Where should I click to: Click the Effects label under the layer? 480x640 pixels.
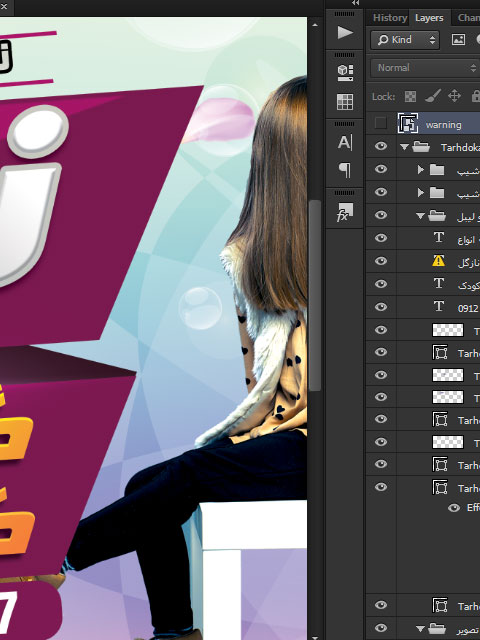click(473, 508)
